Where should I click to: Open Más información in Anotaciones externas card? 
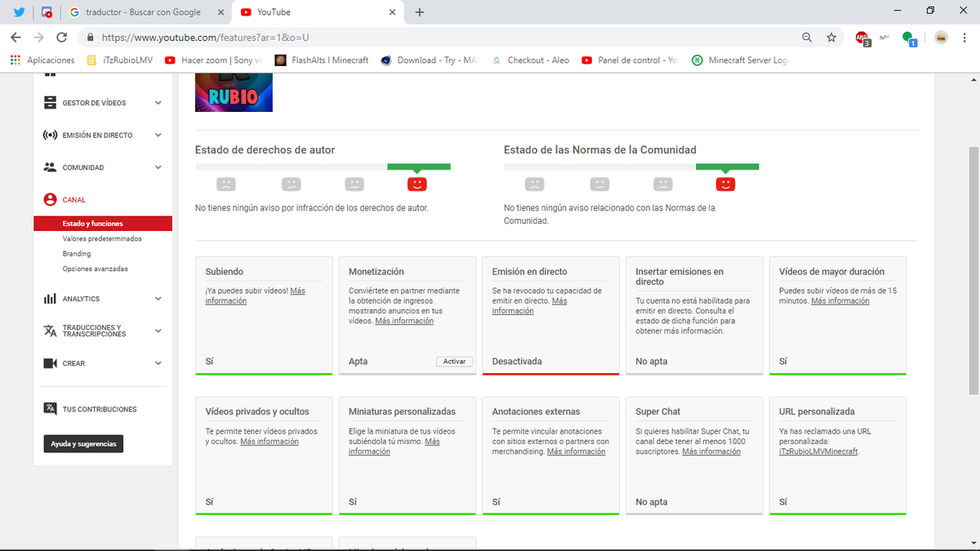(577, 451)
